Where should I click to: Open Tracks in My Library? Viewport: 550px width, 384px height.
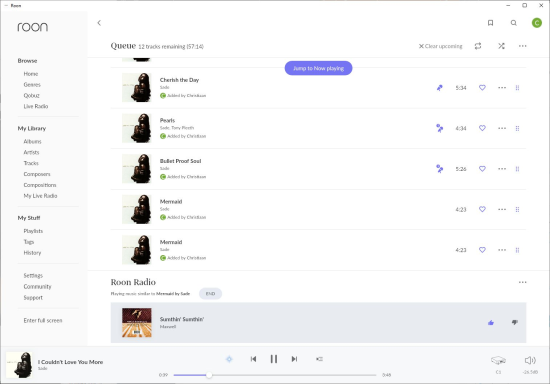pyautogui.click(x=31, y=163)
